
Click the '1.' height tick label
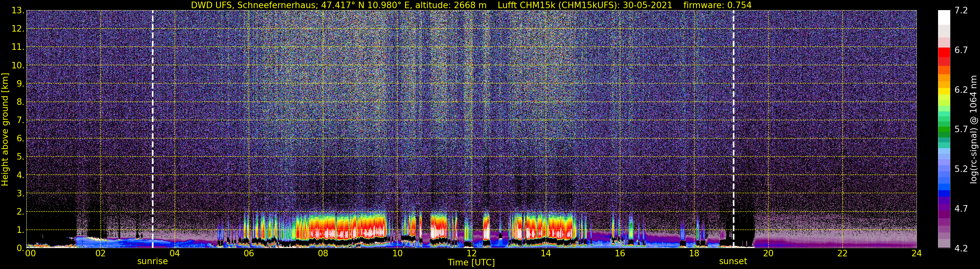tap(20, 230)
